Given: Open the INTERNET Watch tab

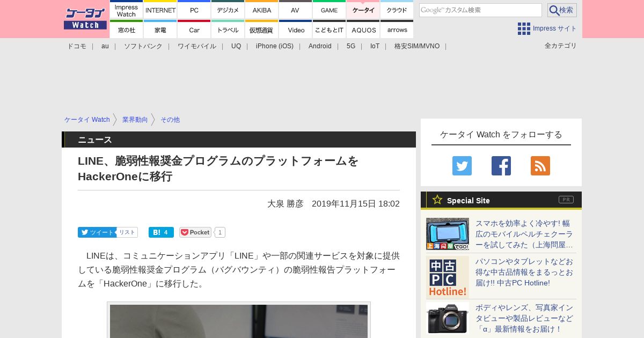Looking at the screenshot, I should tap(160, 10).
